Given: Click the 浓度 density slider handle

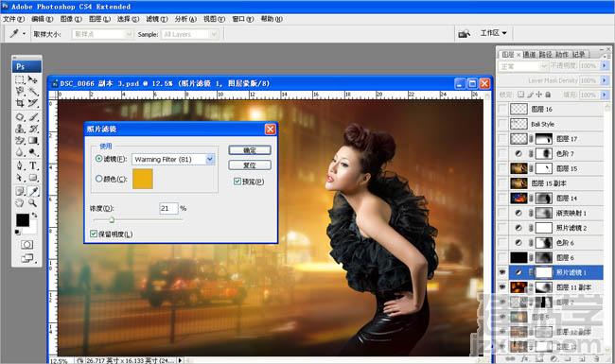Looking at the screenshot, I should click(x=112, y=219).
